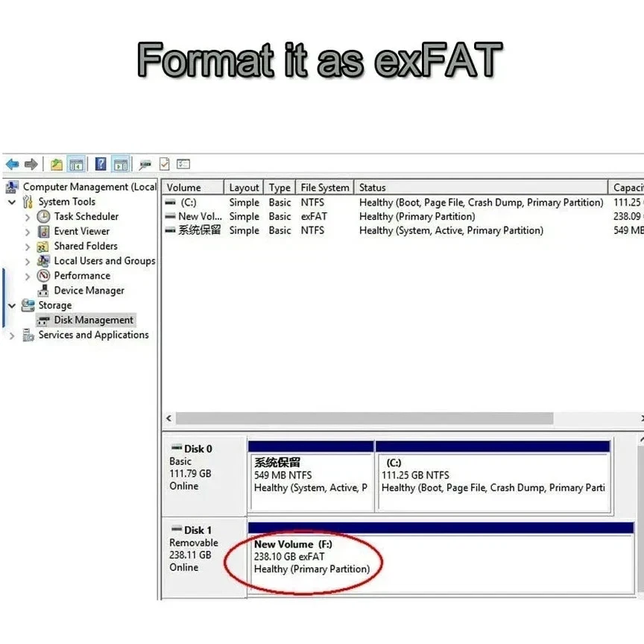
Task: Click the volume list horizontal scrollbar thumb
Action: (x=364, y=418)
